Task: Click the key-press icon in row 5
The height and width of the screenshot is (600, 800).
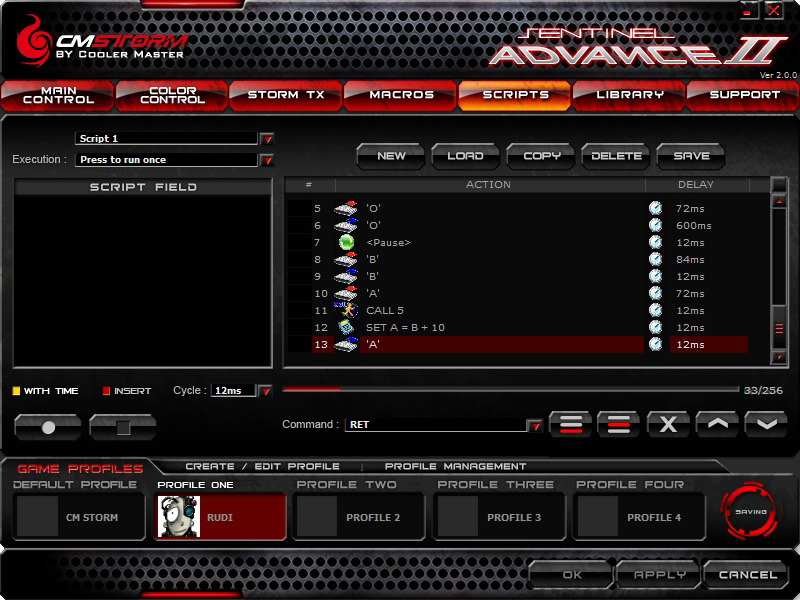Action: click(346, 208)
